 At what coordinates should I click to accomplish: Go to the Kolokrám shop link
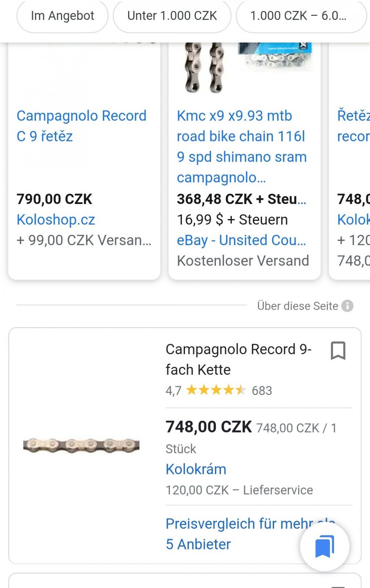tap(196, 469)
